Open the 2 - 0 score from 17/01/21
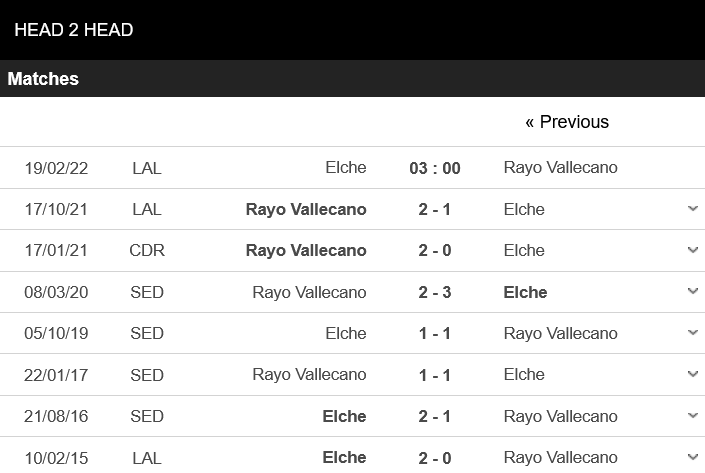 [x=434, y=250]
